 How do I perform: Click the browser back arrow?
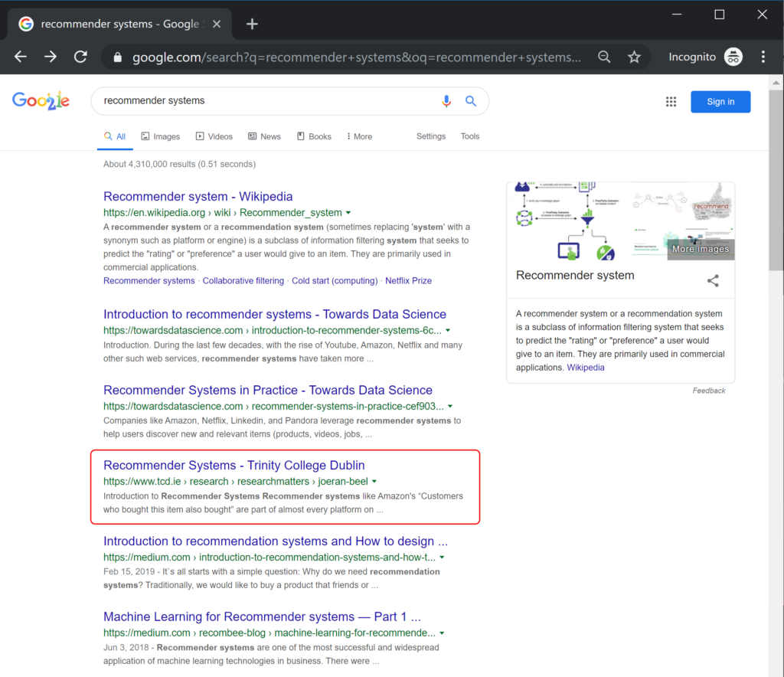(x=21, y=57)
